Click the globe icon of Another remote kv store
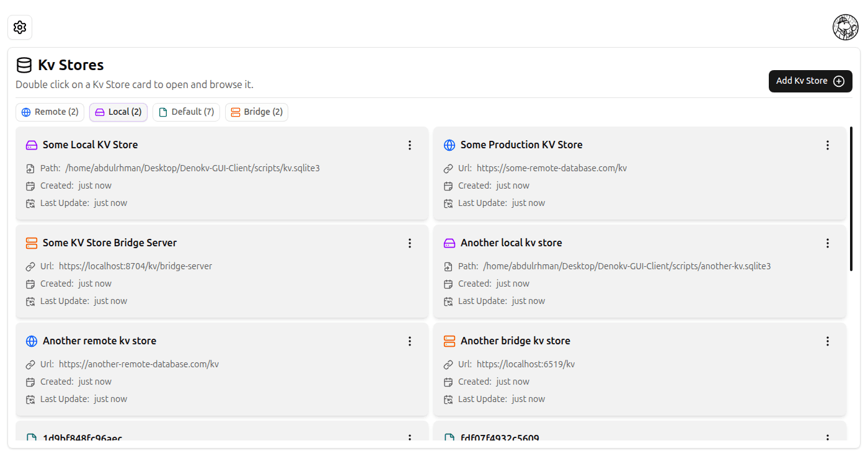The width and height of the screenshot is (868, 456). point(32,341)
